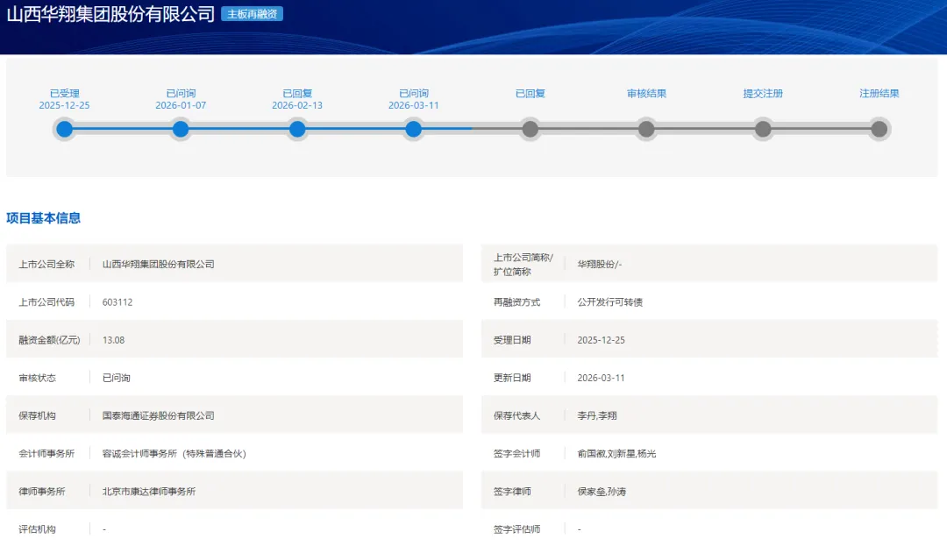
Task: Click the 已问询 2026-03-11 timeline node
Action: pos(414,129)
